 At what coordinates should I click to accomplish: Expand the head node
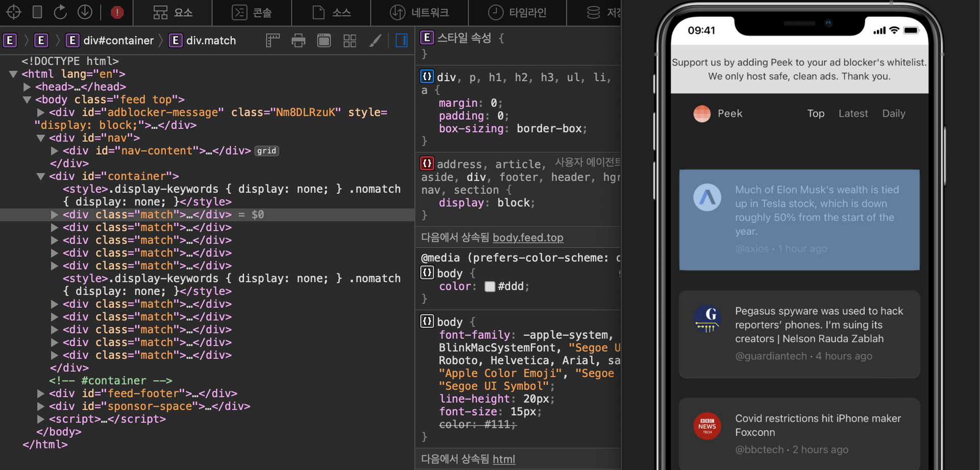coord(27,87)
